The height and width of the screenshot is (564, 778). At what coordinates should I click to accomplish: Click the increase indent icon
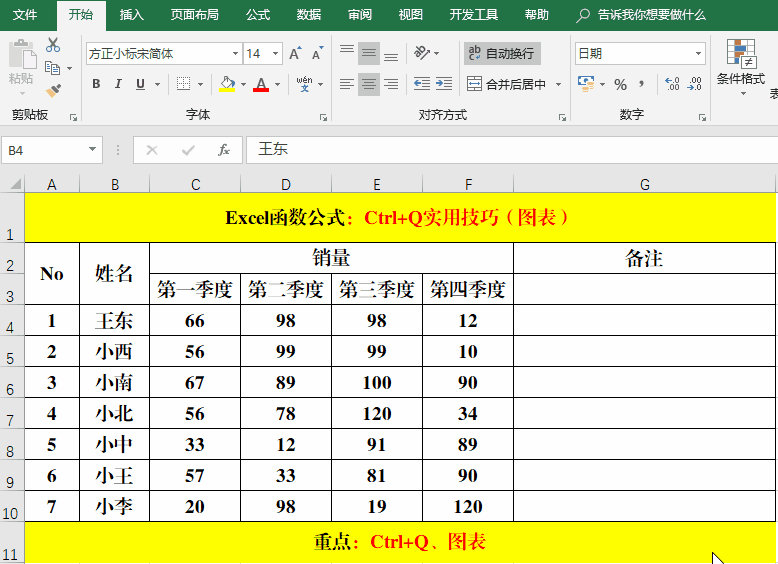[444, 84]
